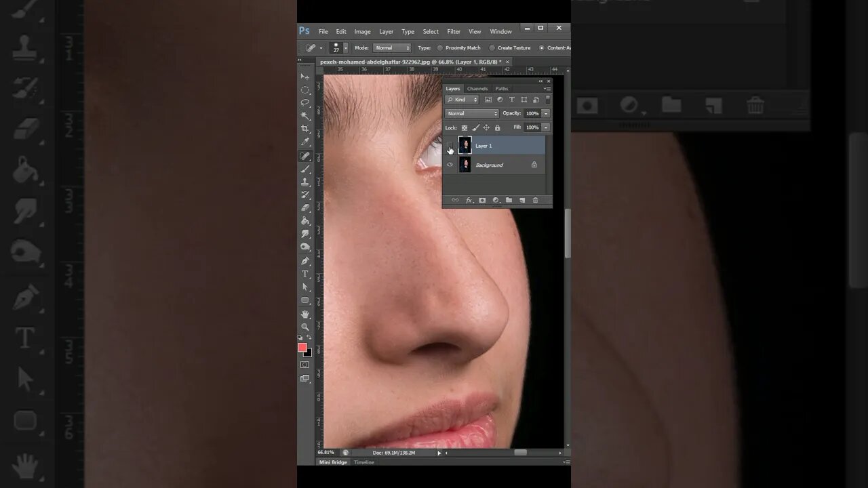This screenshot has width=868, height=488.
Task: Select the Brush tool
Action: [x=305, y=169]
